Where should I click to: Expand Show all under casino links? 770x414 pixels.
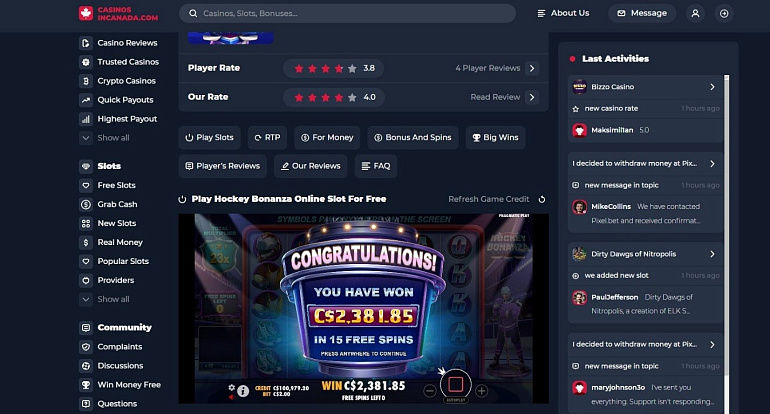105,138
